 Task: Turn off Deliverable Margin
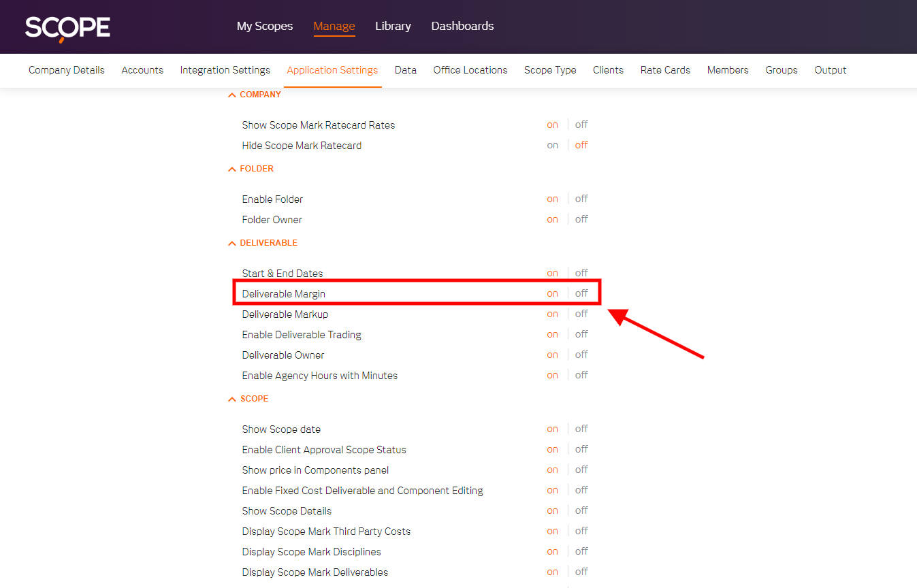click(581, 293)
